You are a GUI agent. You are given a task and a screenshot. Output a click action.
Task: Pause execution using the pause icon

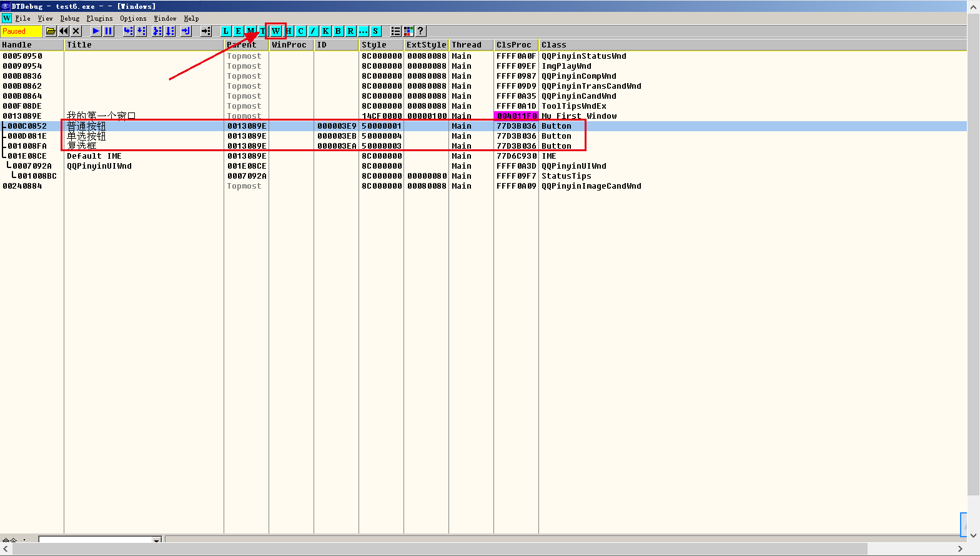[109, 31]
